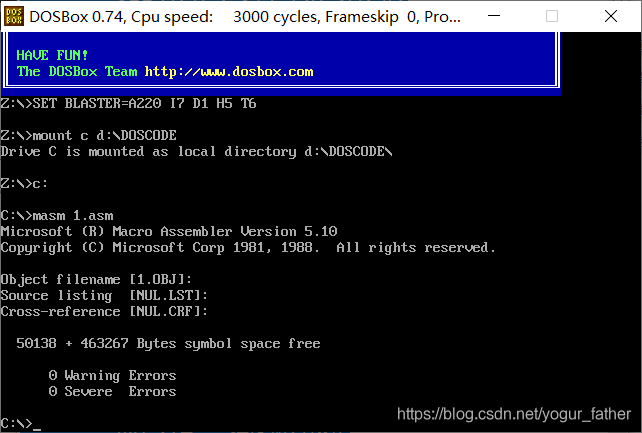The width and height of the screenshot is (642, 433).
Task: Click the 'Bytes symbol space free' line
Action: point(168,343)
